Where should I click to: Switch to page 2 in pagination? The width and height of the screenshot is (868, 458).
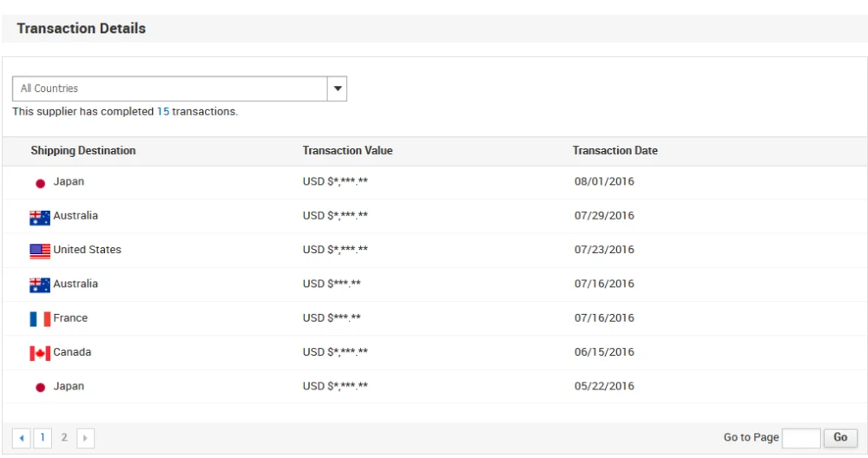[64, 438]
